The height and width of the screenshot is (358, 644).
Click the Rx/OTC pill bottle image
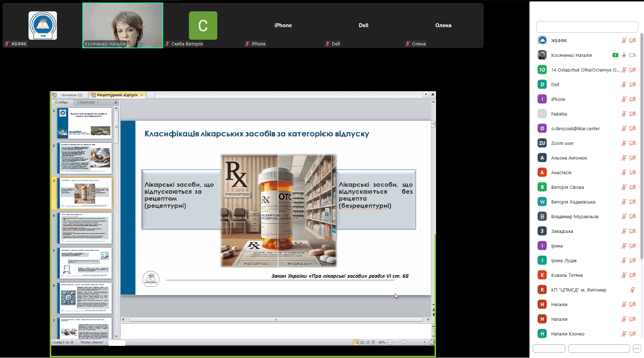[278, 211]
